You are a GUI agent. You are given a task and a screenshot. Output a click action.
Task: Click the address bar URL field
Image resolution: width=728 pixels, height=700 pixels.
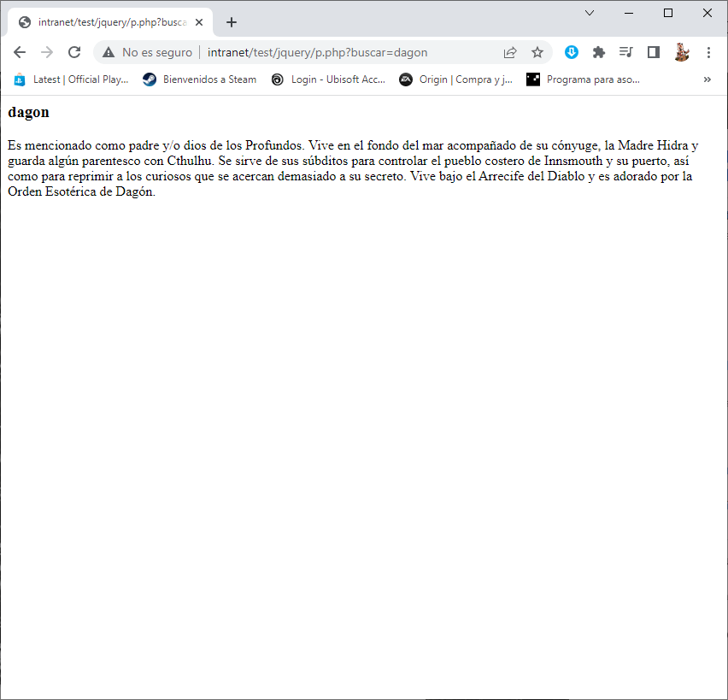342,52
